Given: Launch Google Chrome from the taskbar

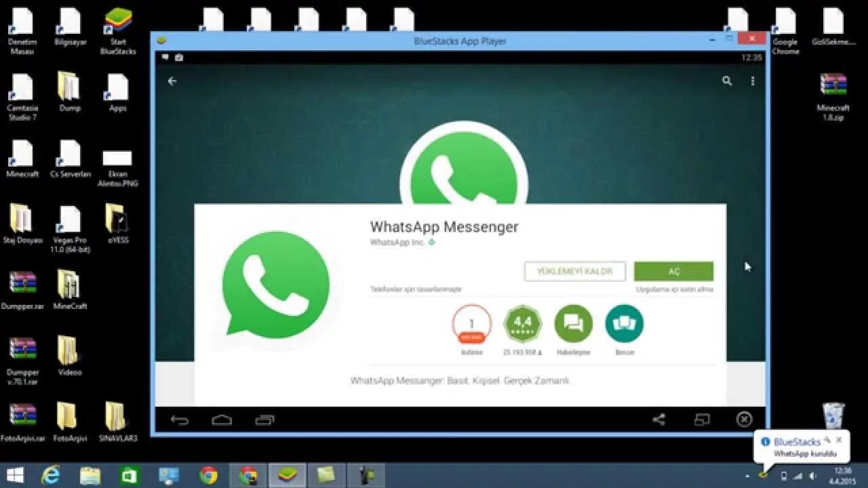Looking at the screenshot, I should click(x=209, y=476).
